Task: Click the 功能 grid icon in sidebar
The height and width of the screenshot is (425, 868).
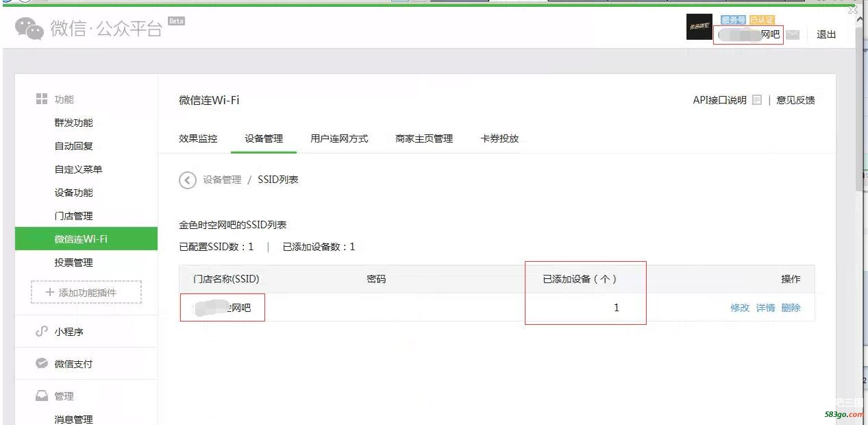Action: click(42, 99)
